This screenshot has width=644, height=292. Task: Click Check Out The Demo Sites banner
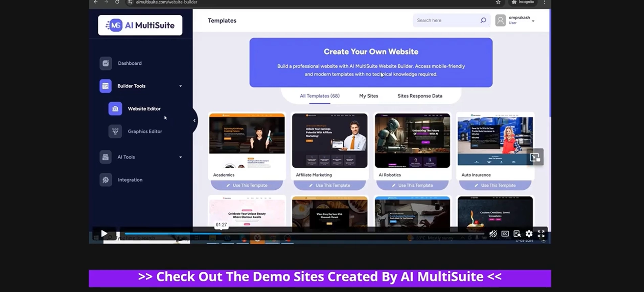click(320, 278)
